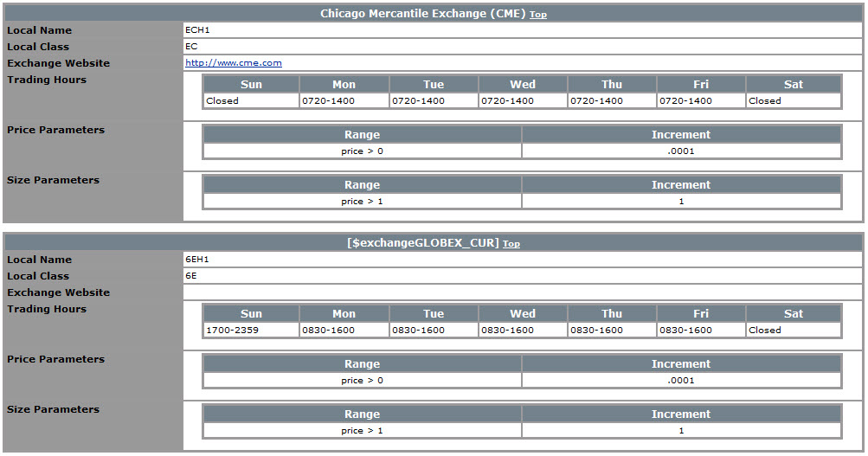The image size is (868, 456).
Task: Click the GLOBEX Exchange Website row label
Action: tap(58, 292)
